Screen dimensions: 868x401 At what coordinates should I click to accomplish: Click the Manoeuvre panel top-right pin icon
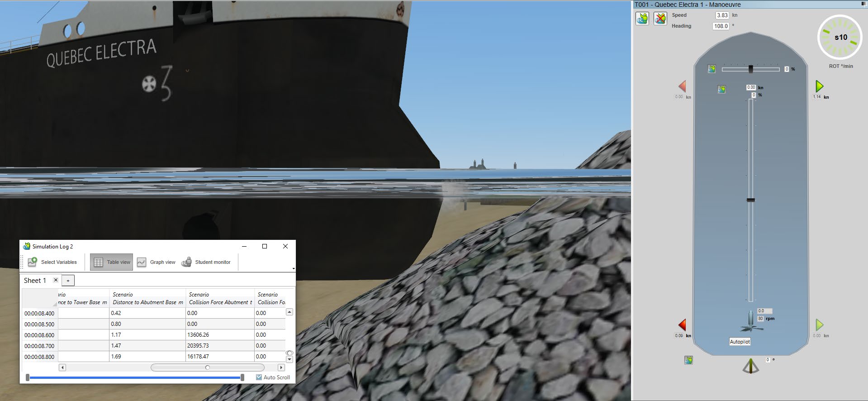click(x=863, y=4)
